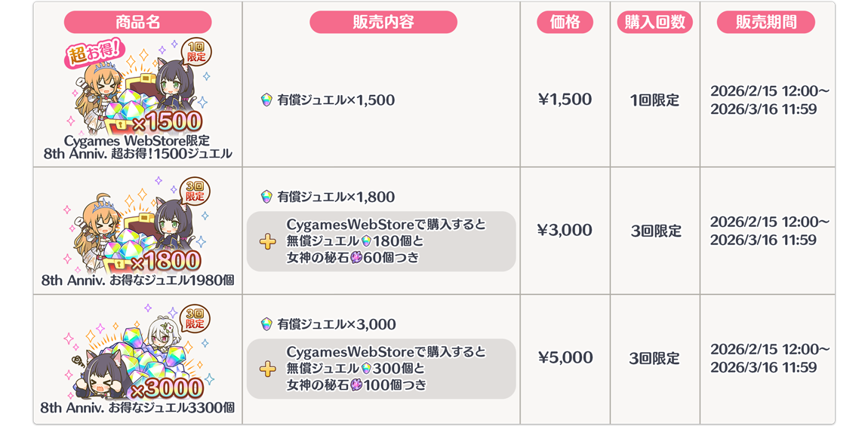Click jewel icon beside 有償ジュエル×1,500
This screenshot has height=426, width=868.
pyautogui.click(x=266, y=100)
